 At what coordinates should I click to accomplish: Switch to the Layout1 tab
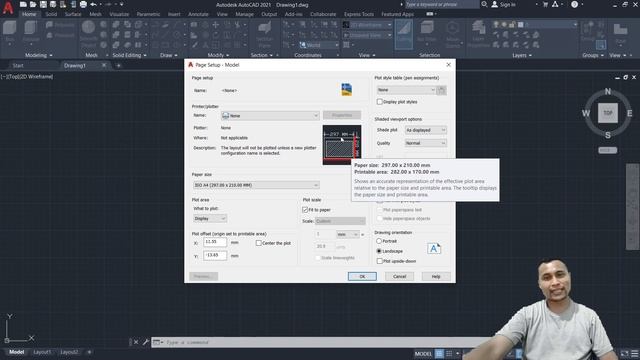click(42, 352)
